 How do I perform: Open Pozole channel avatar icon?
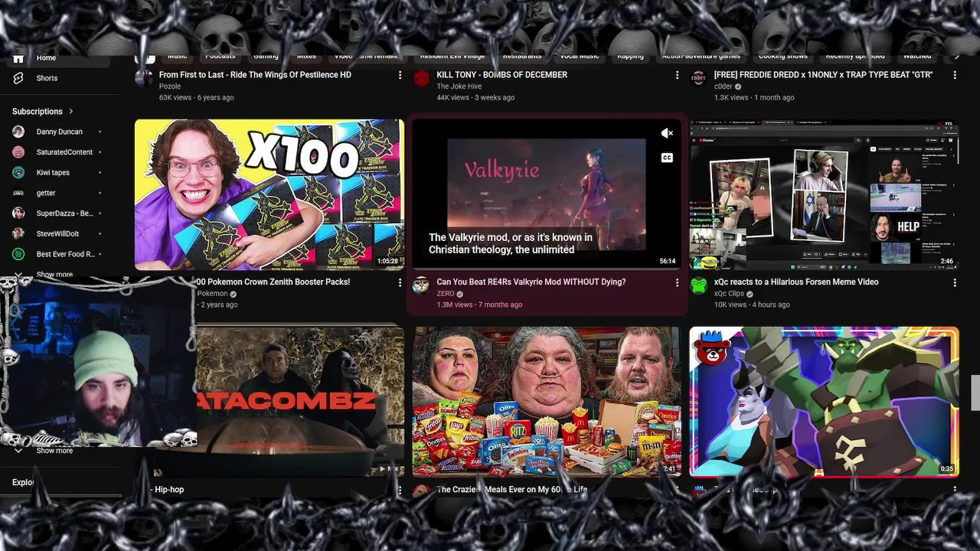[x=144, y=78]
